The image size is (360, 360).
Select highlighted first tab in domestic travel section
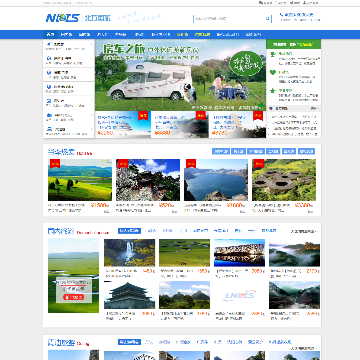point(129,231)
